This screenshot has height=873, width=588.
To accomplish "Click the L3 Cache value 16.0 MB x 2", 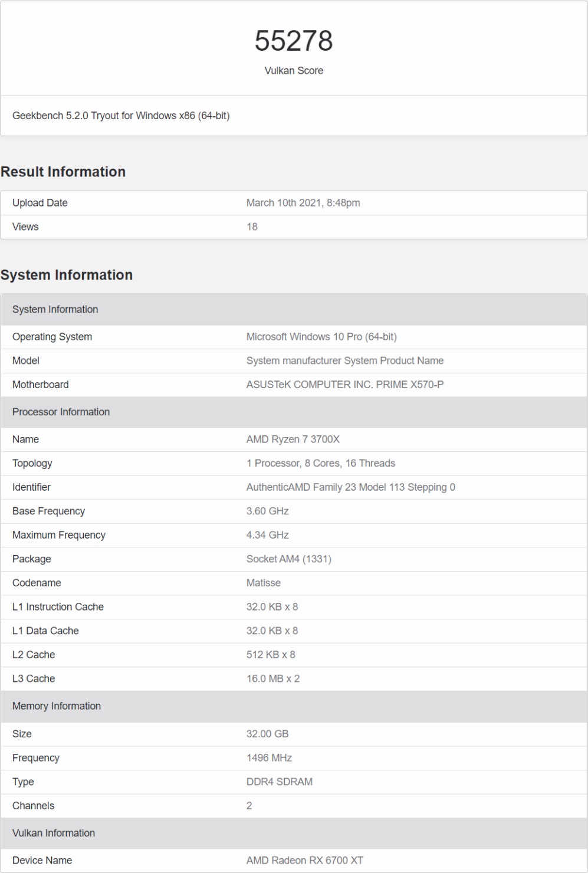I will coord(273,678).
